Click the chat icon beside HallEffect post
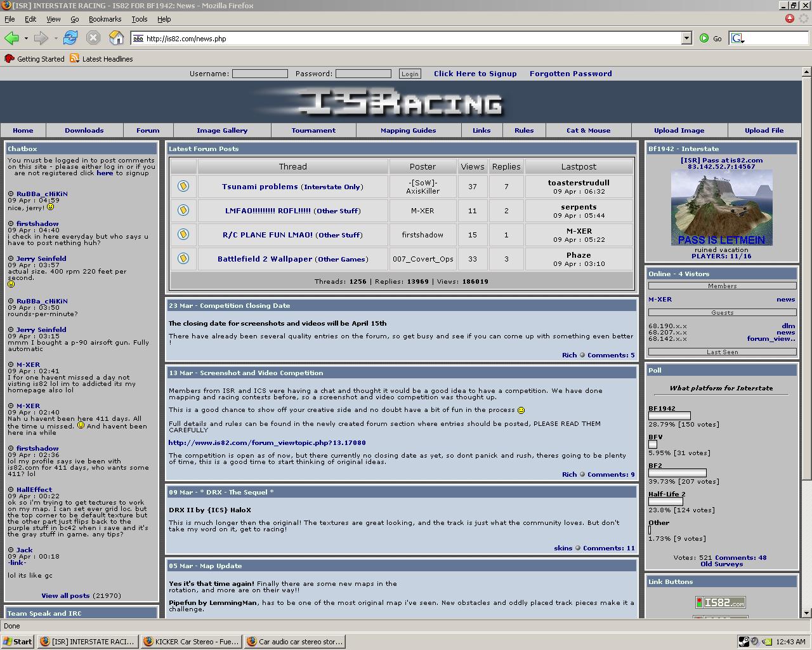This screenshot has width=812, height=650. (x=11, y=489)
